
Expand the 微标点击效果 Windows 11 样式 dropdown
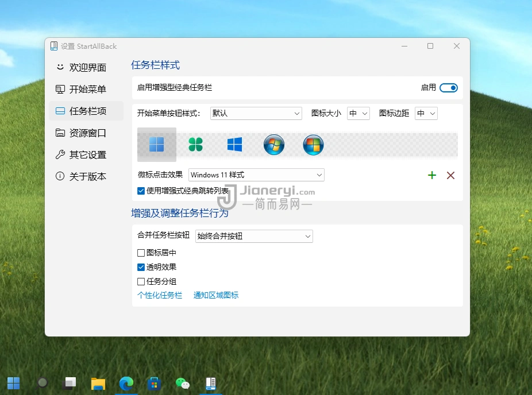coord(256,175)
